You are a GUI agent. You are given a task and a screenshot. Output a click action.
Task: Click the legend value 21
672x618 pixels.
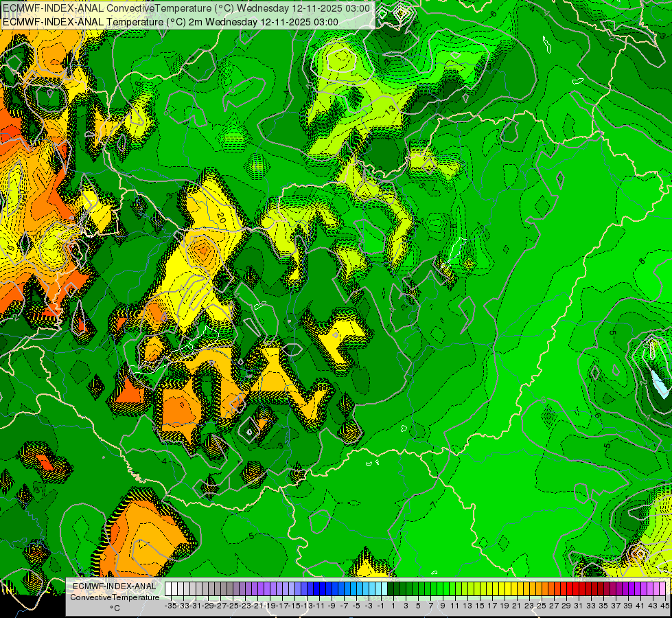pos(516,606)
